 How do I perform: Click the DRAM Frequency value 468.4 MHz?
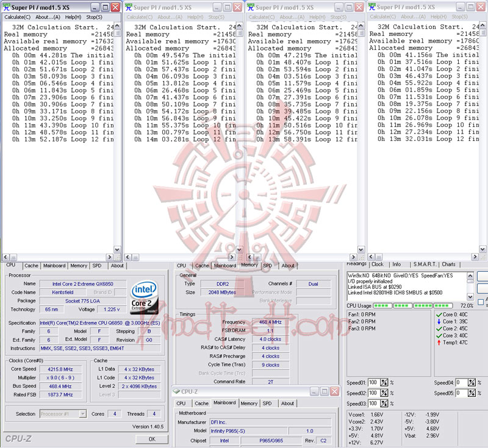point(270,322)
